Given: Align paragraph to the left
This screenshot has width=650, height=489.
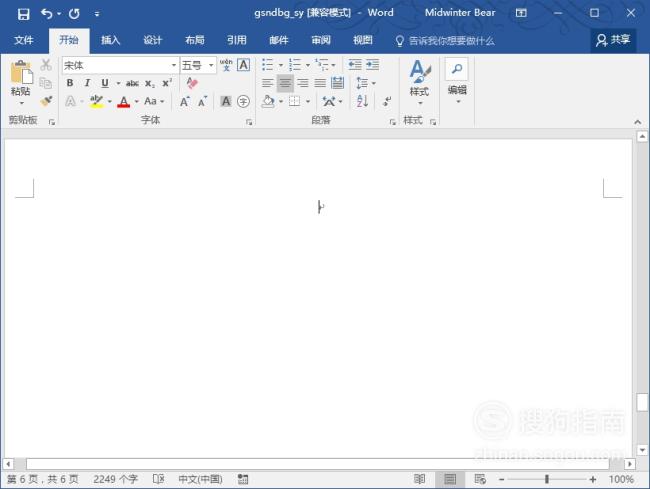Looking at the screenshot, I should pyautogui.click(x=268, y=83).
